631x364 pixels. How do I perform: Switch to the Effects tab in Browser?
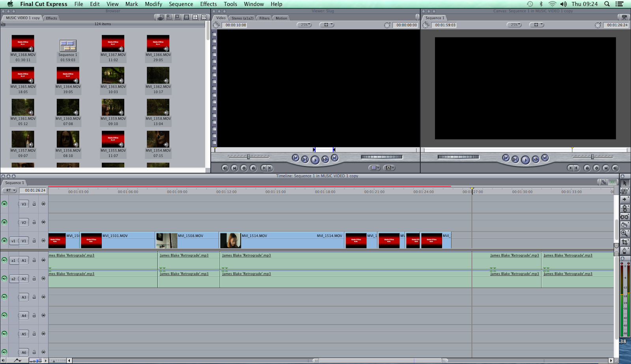(52, 18)
